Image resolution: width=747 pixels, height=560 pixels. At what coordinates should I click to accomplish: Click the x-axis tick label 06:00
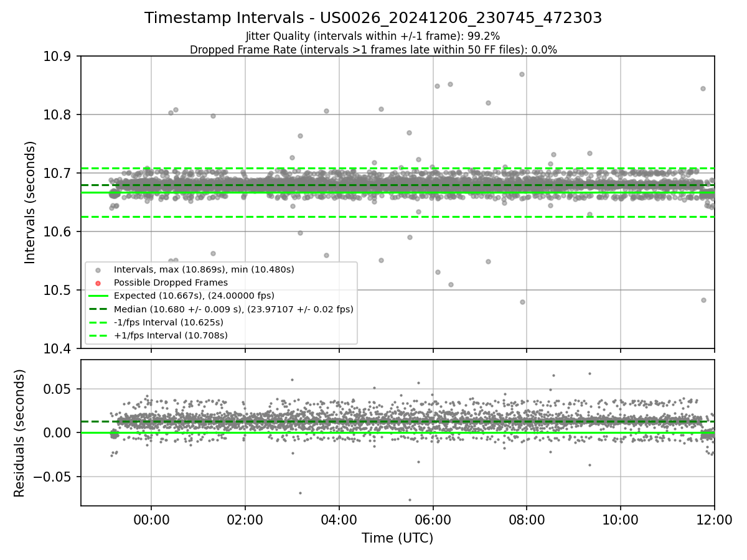[433, 520]
